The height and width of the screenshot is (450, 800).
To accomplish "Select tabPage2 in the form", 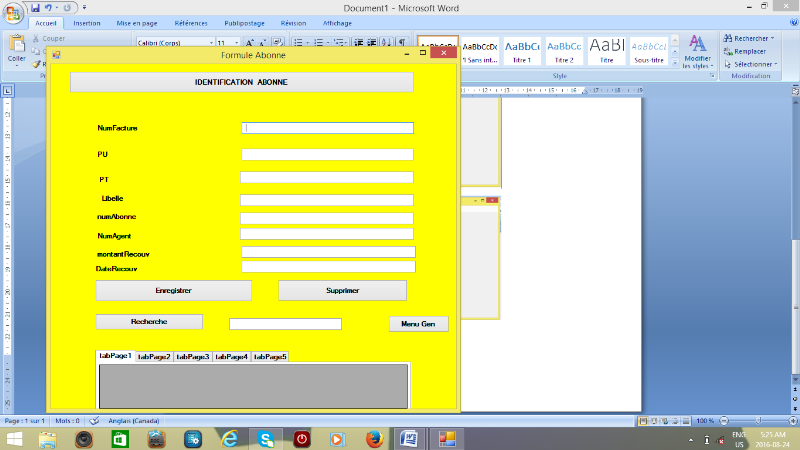I will click(154, 357).
